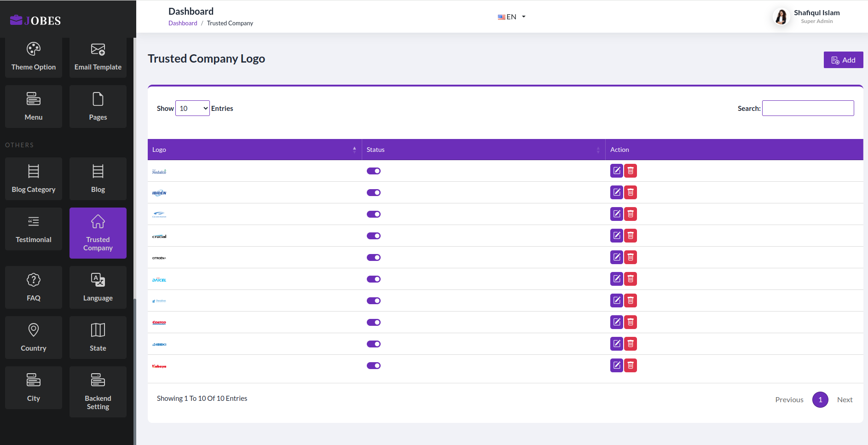
Task: Open the FAQ tile
Action: 34,287
